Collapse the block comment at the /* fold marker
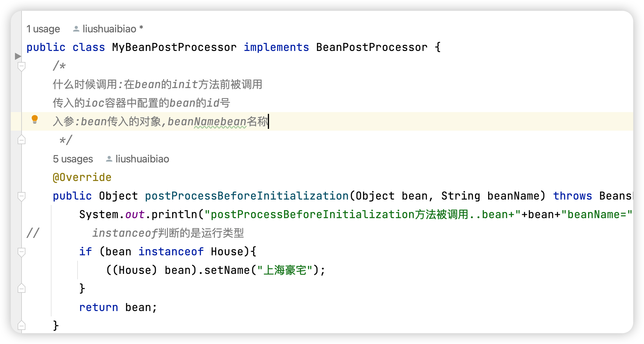Screen dimensions: 644x344 coord(22,66)
